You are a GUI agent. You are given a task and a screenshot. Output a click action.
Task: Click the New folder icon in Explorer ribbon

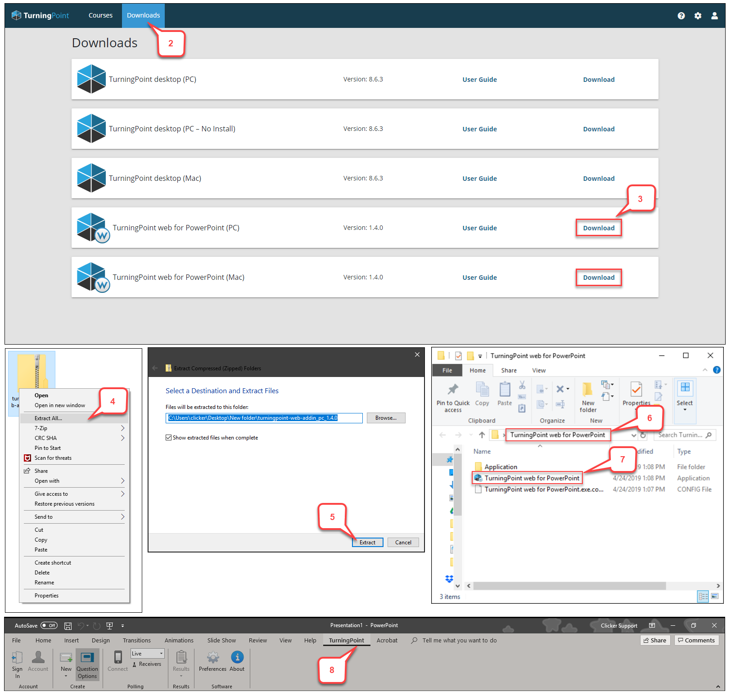point(587,389)
